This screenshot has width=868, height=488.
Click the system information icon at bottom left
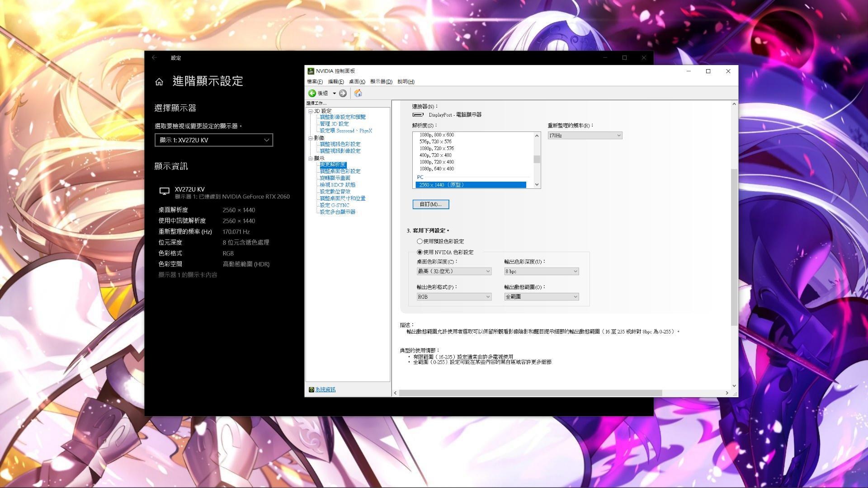click(x=311, y=389)
